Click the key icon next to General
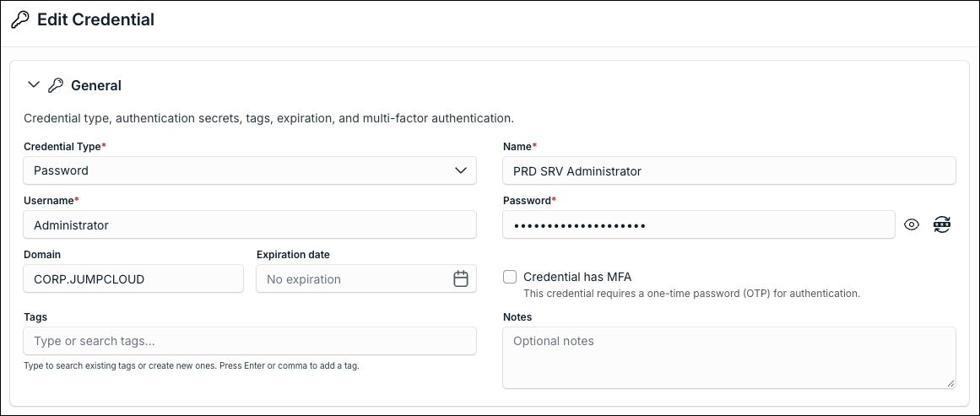 pyautogui.click(x=56, y=85)
